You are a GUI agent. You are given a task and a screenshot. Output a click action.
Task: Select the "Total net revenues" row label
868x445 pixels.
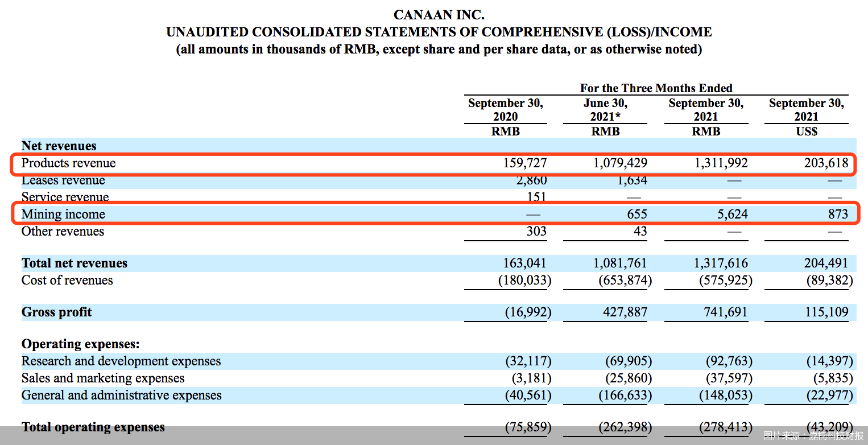[75, 263]
